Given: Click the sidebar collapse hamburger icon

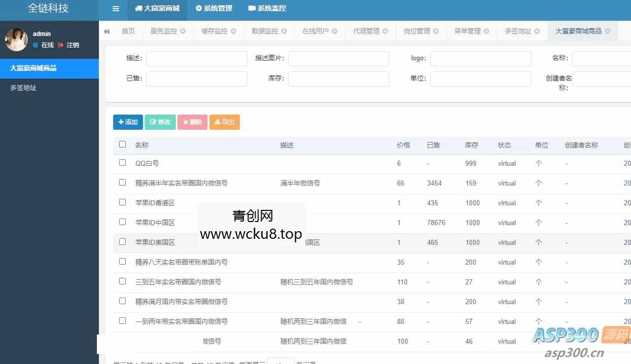Looking at the screenshot, I should pyautogui.click(x=115, y=8).
